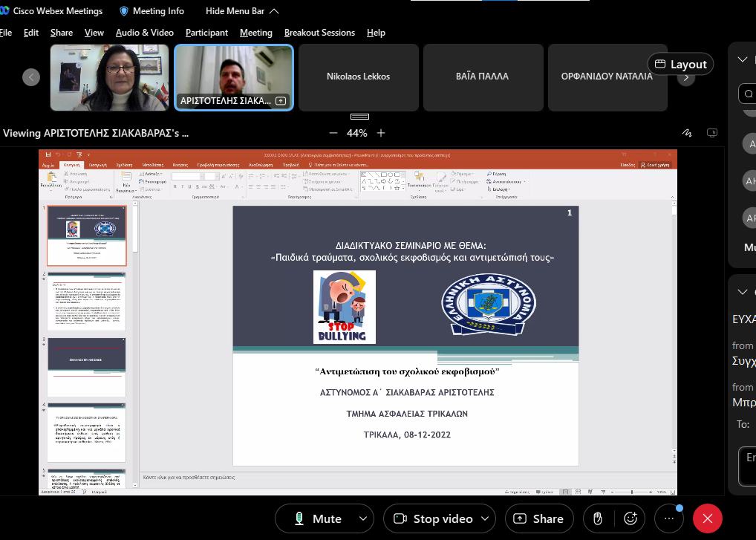
Task: Select ΑΡΙΣΤΟΤΕΛΗΣ ΣΙΑΚΑΒΑΡΑΣ video thumbnail
Action: [234, 77]
